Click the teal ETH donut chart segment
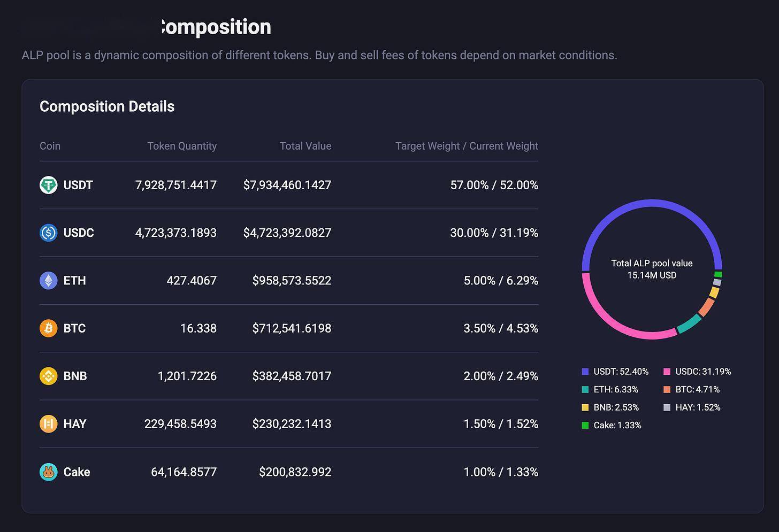 coord(689,324)
